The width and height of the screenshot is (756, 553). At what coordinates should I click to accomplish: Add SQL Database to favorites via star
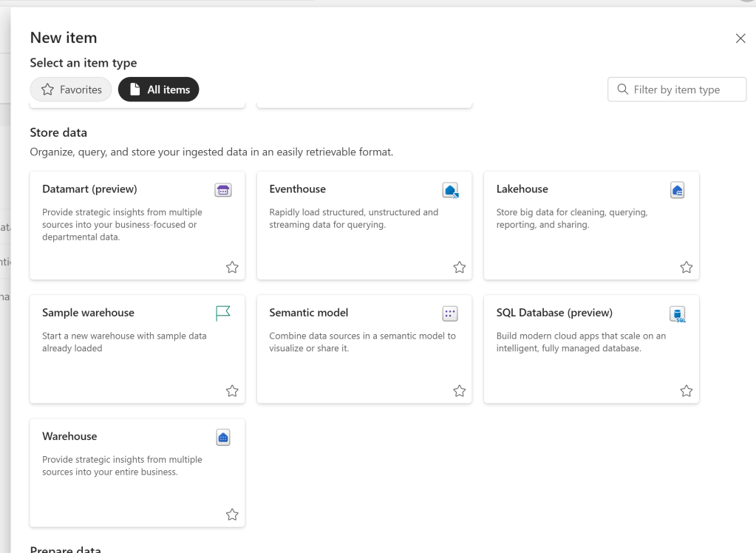686,391
